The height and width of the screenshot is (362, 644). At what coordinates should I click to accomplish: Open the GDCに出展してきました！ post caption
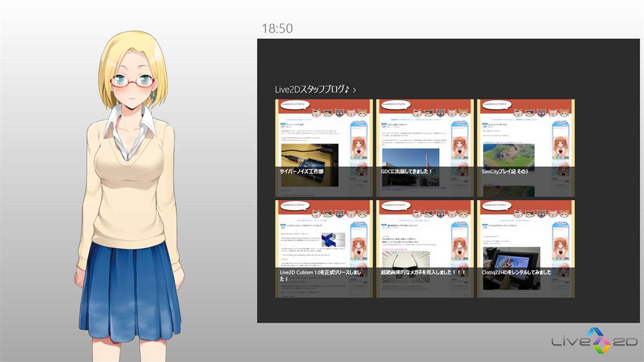tap(407, 171)
